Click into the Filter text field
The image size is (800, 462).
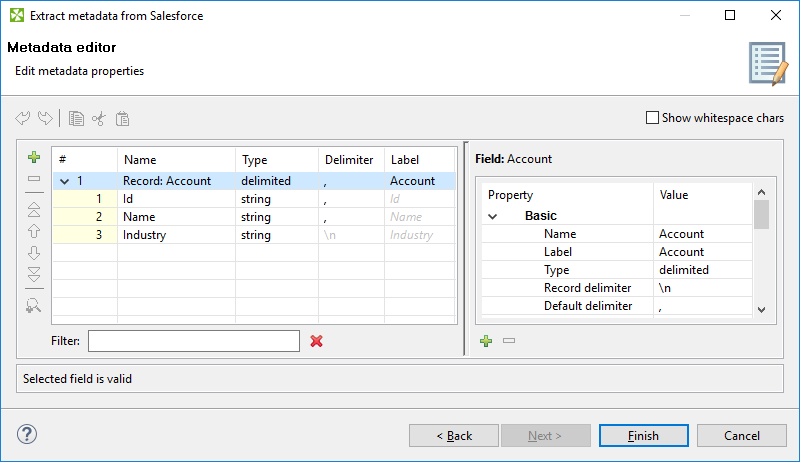tap(193, 341)
